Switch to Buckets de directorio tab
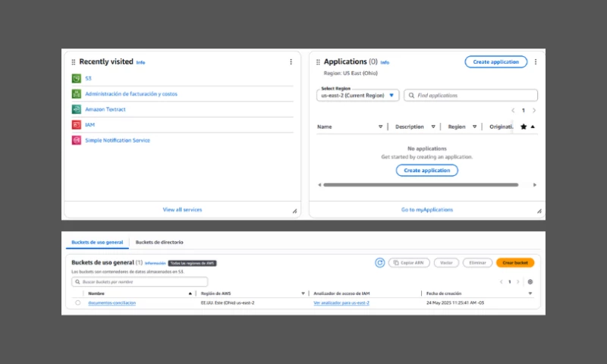 [159, 242]
